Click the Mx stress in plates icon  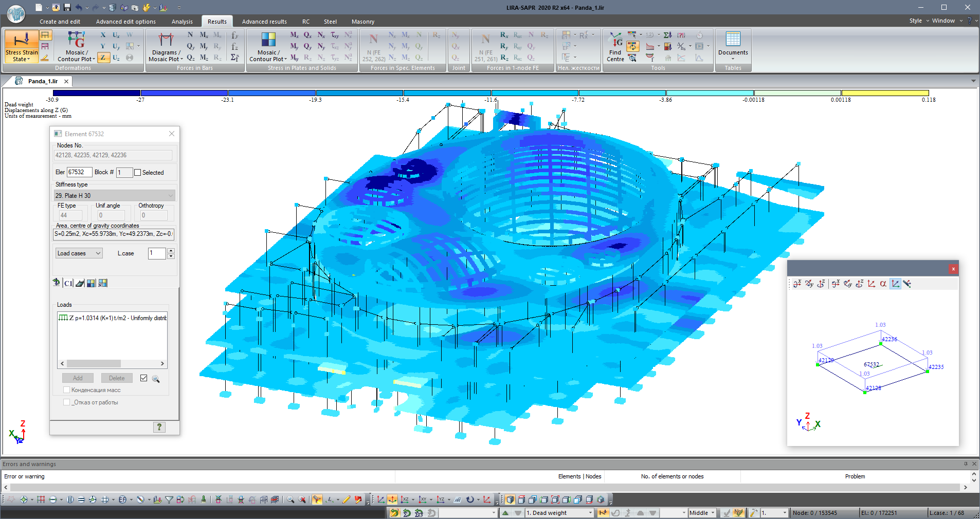(x=294, y=35)
